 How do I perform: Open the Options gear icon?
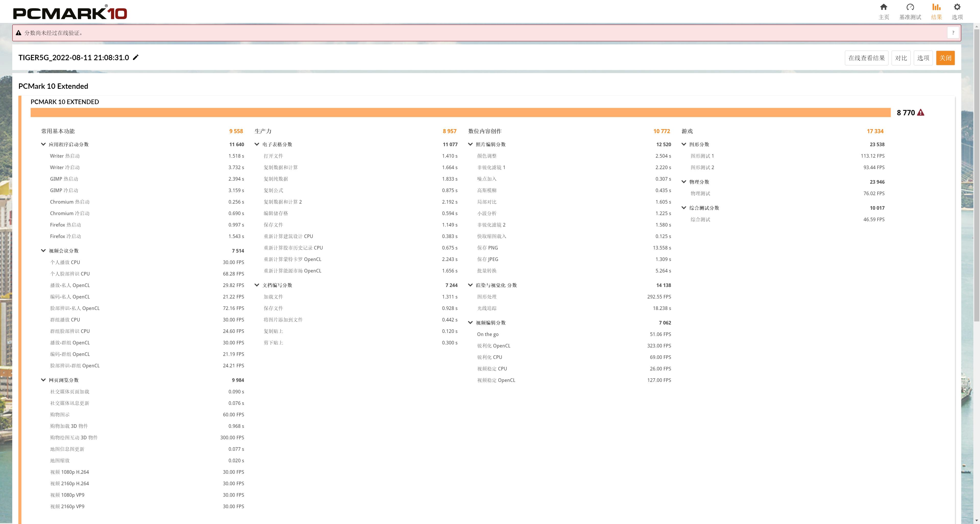[x=957, y=7]
